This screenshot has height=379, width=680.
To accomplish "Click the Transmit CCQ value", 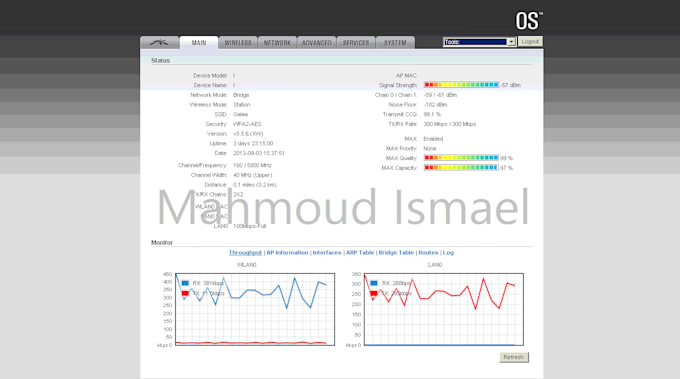I will pyautogui.click(x=432, y=114).
